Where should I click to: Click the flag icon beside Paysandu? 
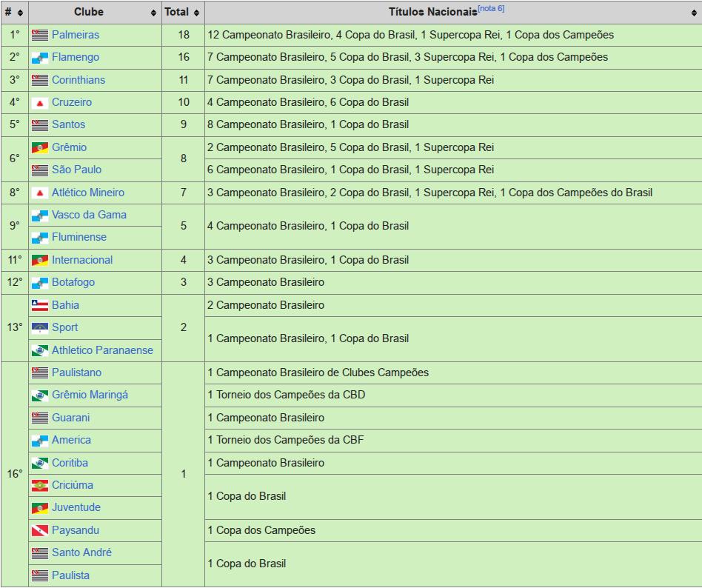click(40, 531)
